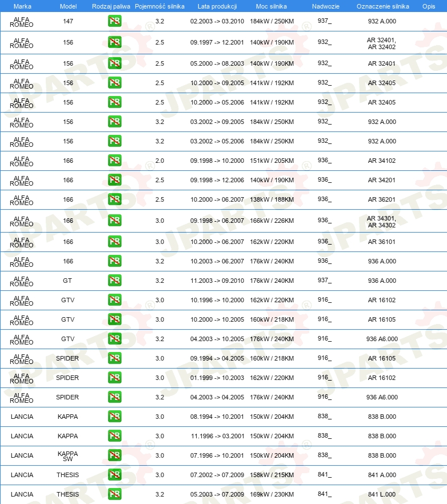Click fuel icon in the SPIDER 936 A6.000 row
This screenshot has width=447, height=504.
point(115,397)
